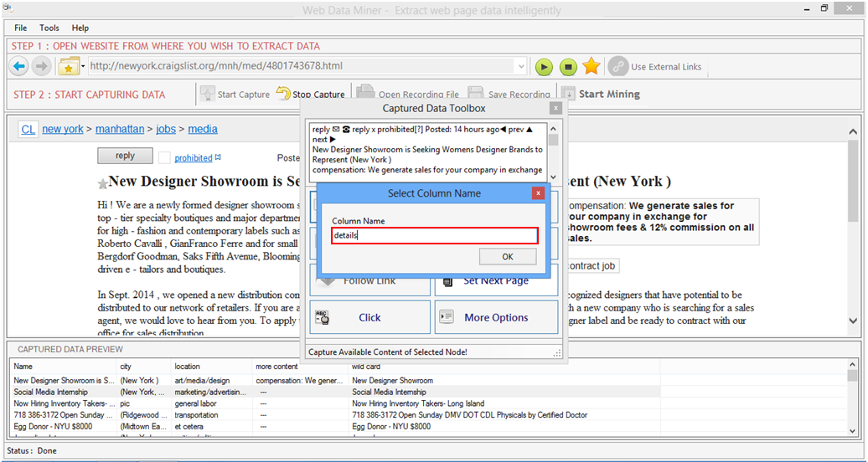The image size is (868, 462).
Task: Open the File menu
Action: (20, 28)
